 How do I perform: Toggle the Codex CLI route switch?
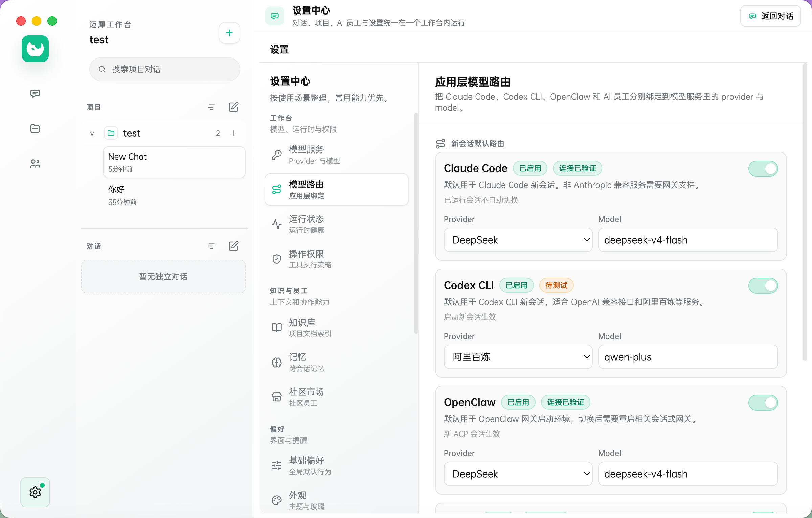coord(763,286)
